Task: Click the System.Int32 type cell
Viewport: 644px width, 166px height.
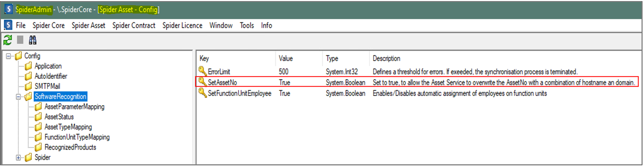Action: [x=342, y=72]
